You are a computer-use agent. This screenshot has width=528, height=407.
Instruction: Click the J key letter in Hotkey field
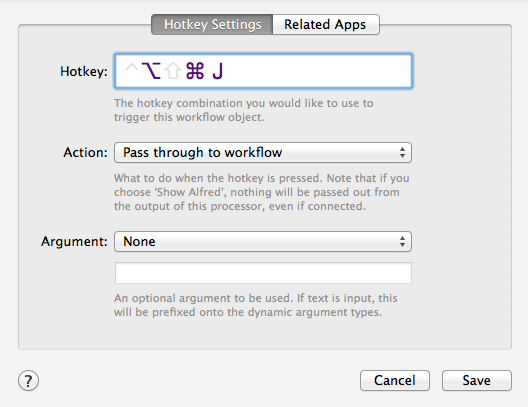tap(218, 71)
